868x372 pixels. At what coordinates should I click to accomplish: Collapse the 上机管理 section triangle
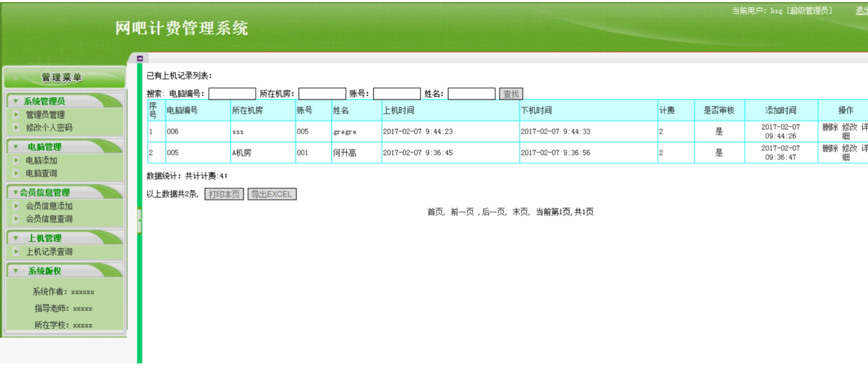point(16,238)
